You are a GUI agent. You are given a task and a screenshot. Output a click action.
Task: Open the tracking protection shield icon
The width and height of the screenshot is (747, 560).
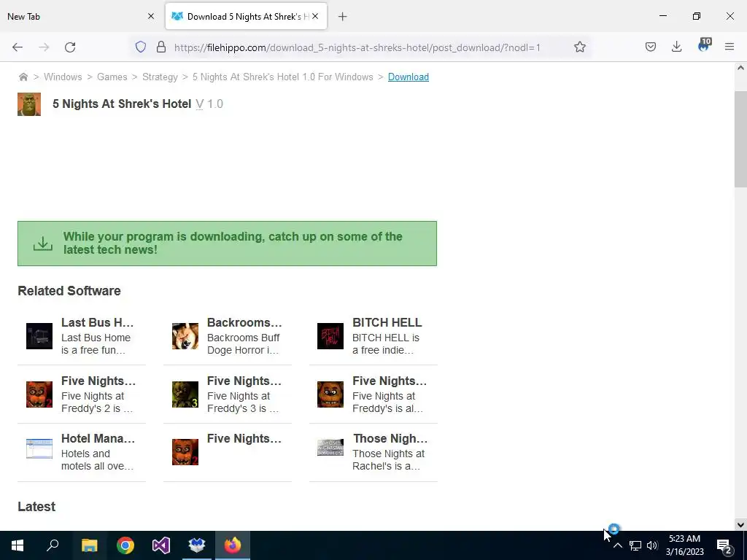[x=141, y=47]
